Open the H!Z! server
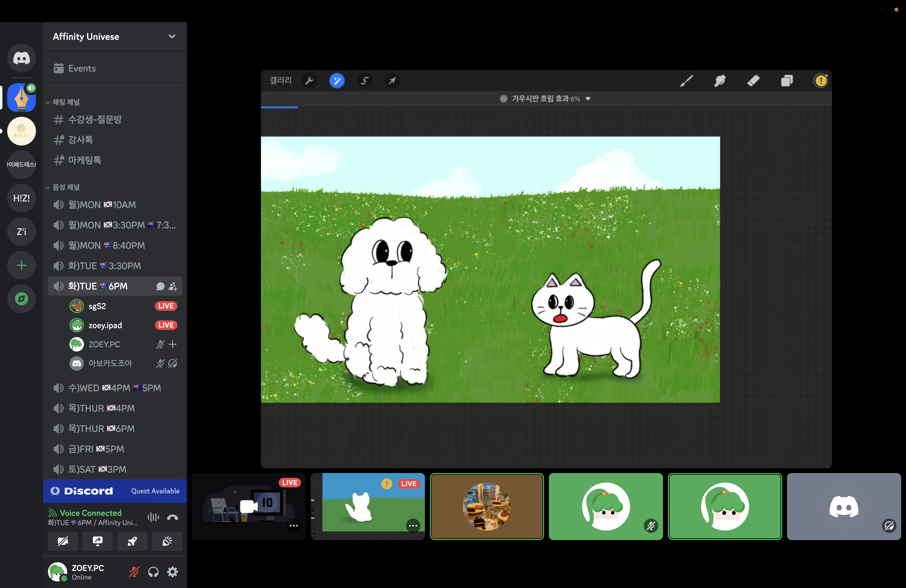Viewport: 906px width, 588px height. [x=21, y=198]
